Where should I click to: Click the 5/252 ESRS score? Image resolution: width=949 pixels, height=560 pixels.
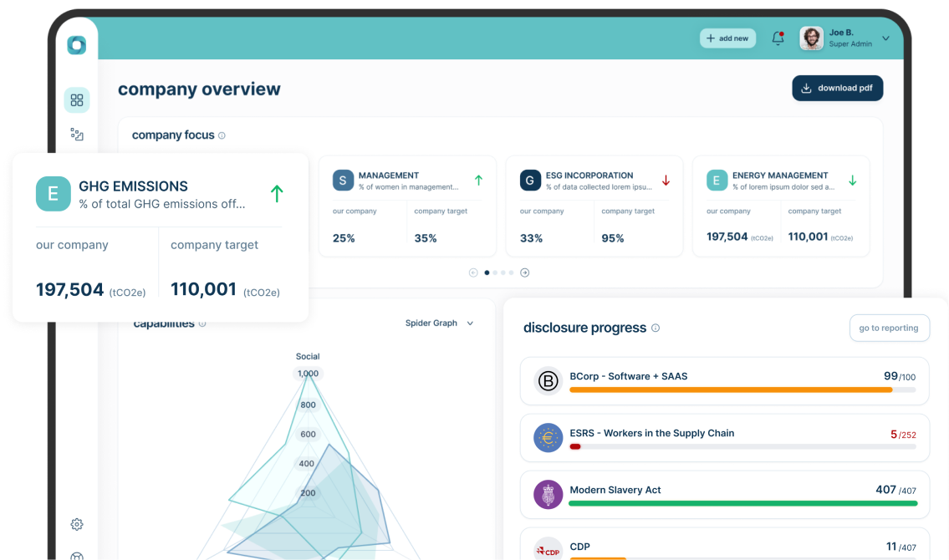[x=903, y=435]
